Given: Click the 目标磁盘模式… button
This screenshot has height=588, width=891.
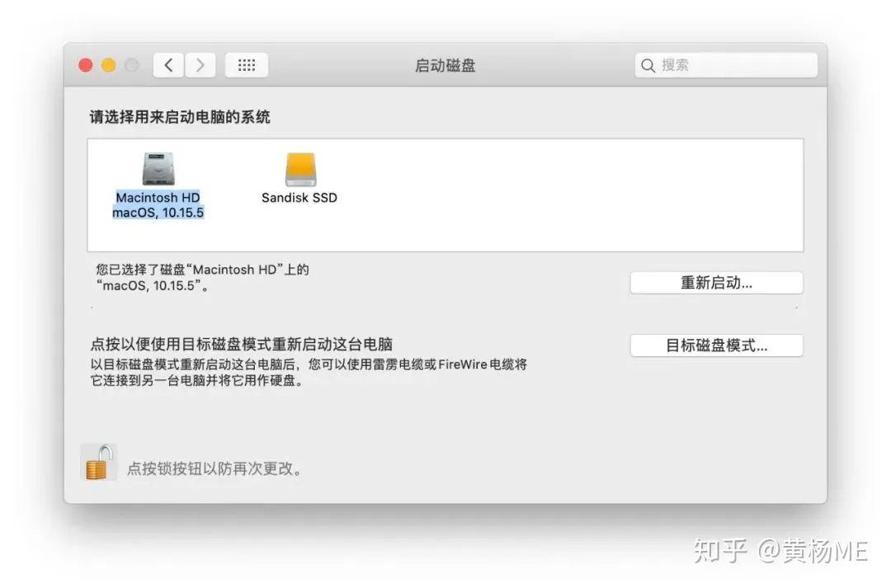Looking at the screenshot, I should 717,346.
